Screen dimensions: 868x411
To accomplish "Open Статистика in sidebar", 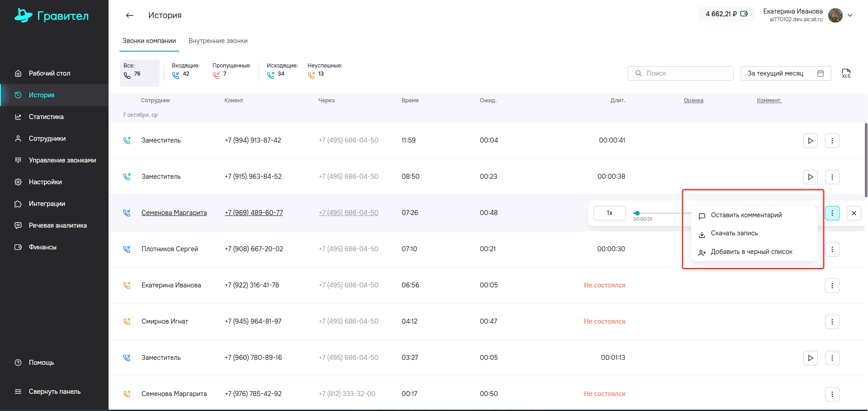I will pyautogui.click(x=54, y=117).
